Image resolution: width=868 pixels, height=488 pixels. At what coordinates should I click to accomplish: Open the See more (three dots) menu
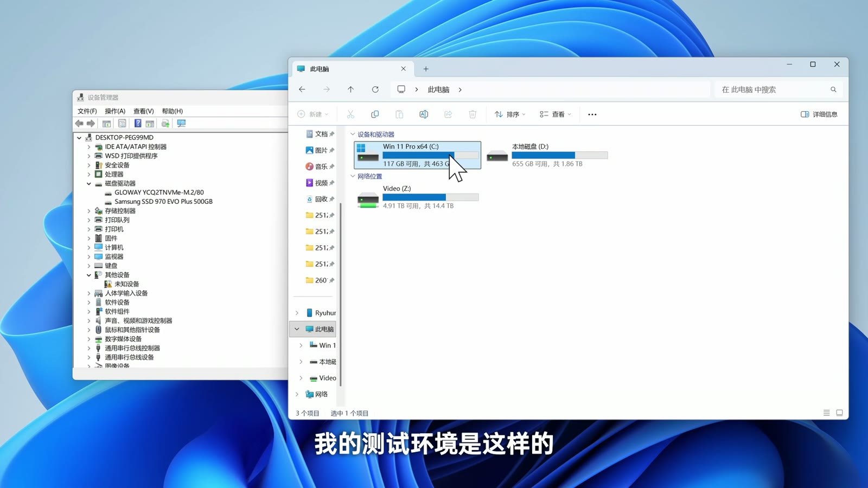pyautogui.click(x=592, y=114)
